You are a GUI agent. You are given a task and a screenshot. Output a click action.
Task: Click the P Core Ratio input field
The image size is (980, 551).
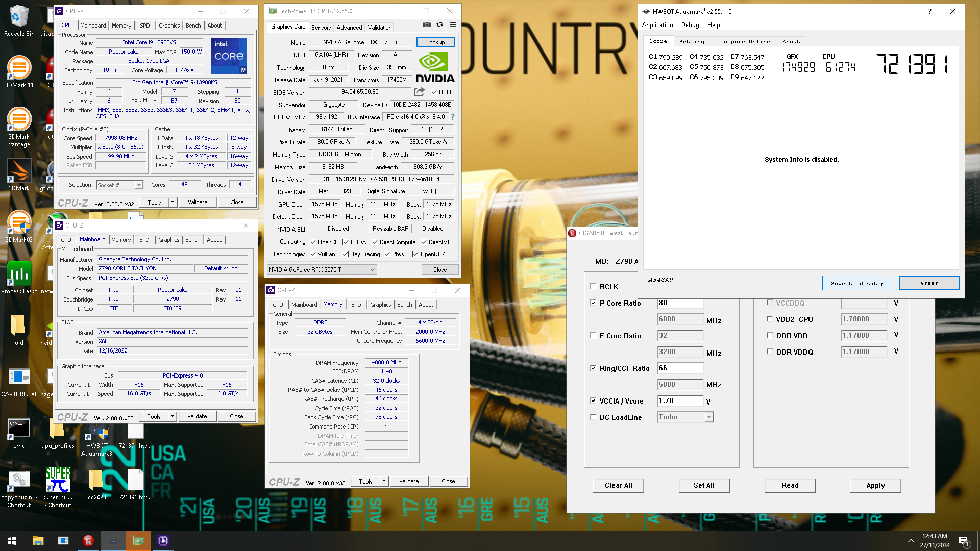(x=680, y=303)
